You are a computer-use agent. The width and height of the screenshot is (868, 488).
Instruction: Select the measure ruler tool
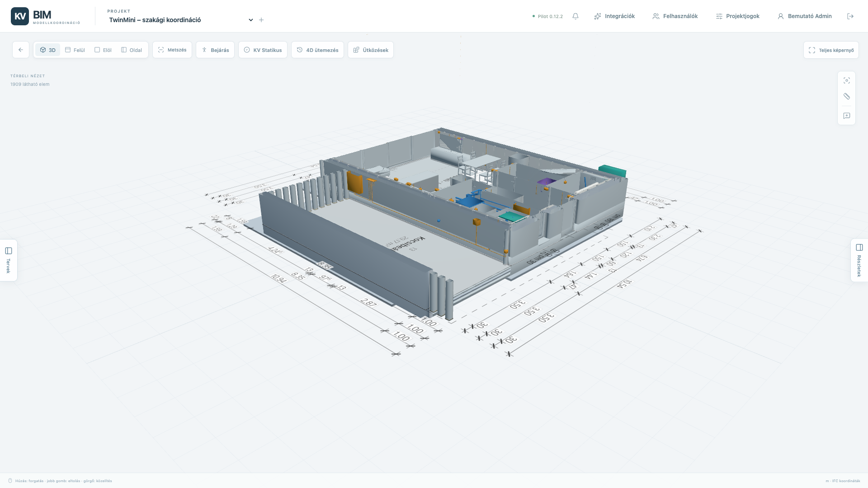click(x=847, y=96)
